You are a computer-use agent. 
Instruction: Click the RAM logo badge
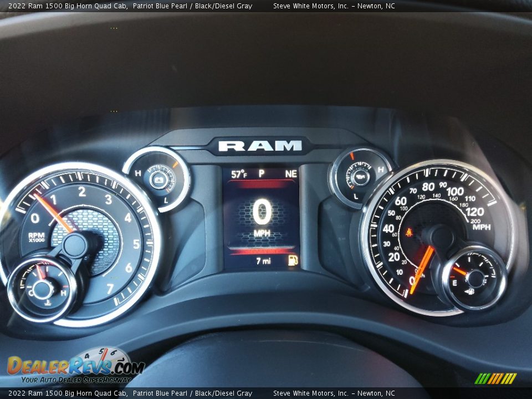(x=259, y=146)
